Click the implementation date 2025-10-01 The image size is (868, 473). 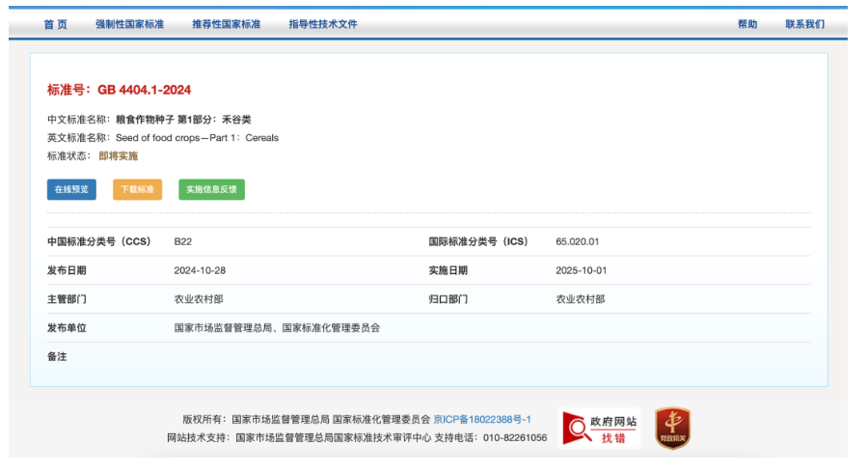click(x=582, y=270)
